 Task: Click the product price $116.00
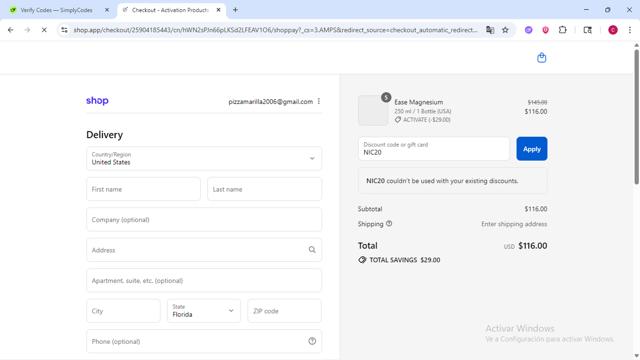tap(536, 111)
